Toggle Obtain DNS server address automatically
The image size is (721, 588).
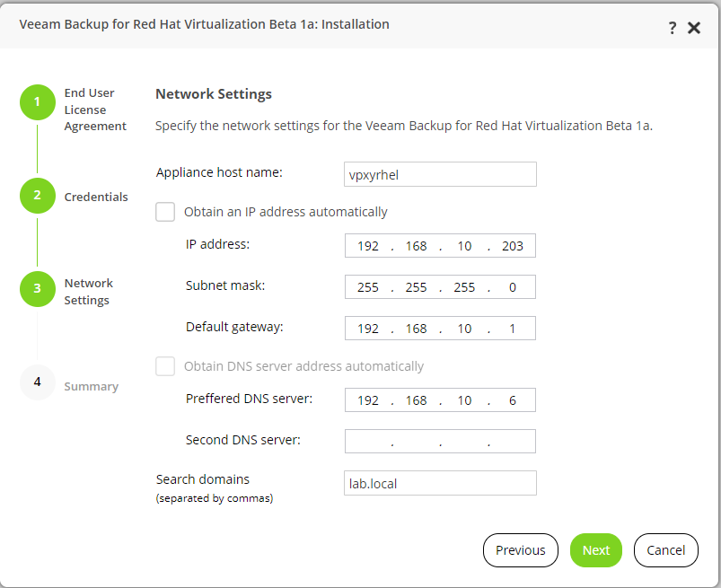[x=165, y=366]
